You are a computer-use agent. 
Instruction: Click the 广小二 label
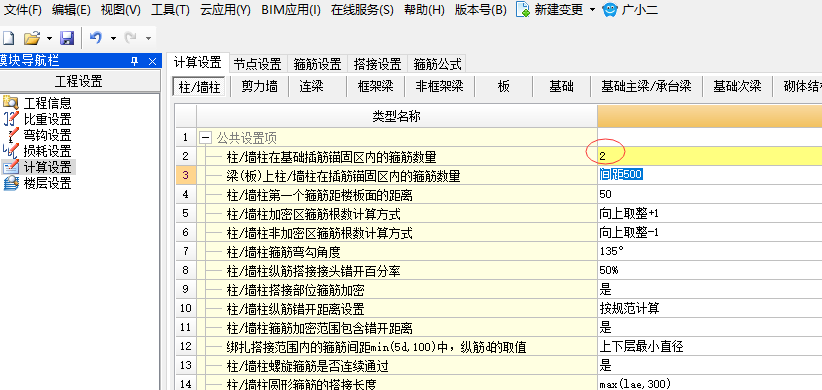tap(640, 9)
